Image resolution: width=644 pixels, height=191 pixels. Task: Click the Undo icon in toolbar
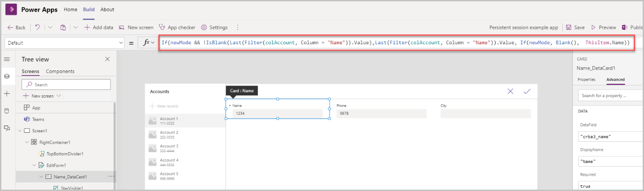(x=37, y=28)
